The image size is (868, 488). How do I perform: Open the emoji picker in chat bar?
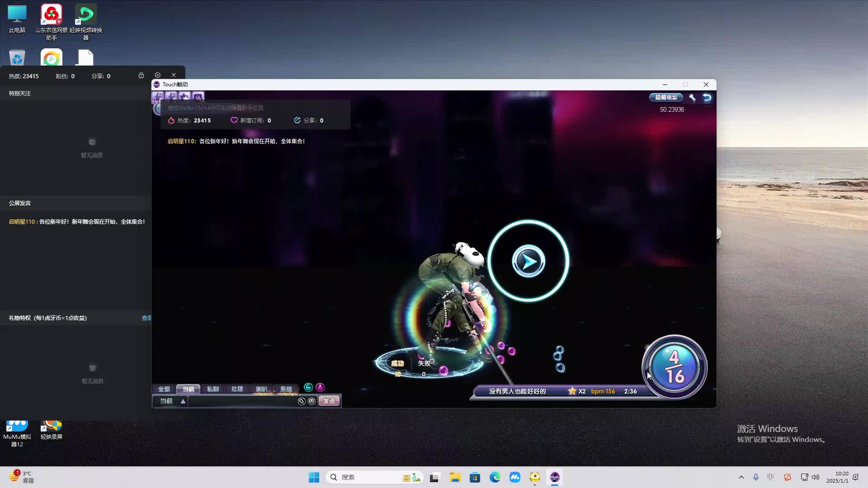[x=311, y=401]
